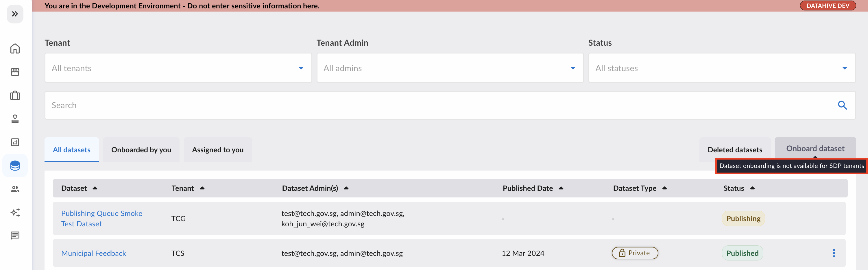Open the marketplace storefront sidebar icon
868x270 pixels.
(x=15, y=72)
